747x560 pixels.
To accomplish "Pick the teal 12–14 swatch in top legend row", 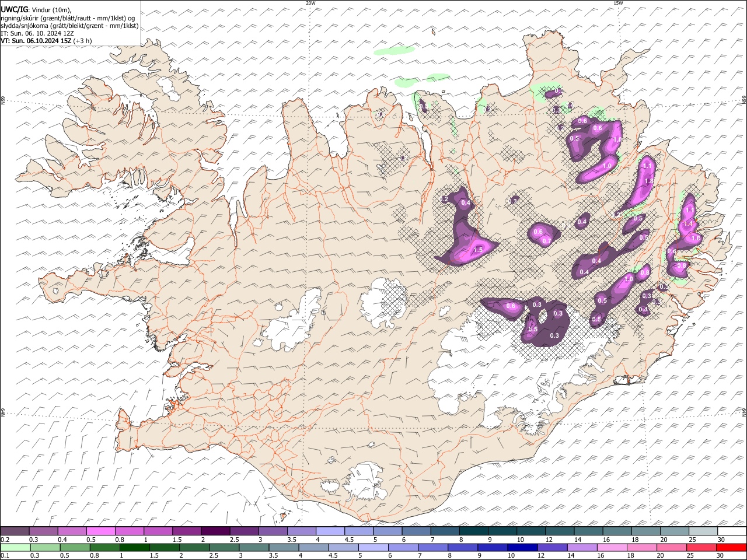I will click(x=559, y=531).
